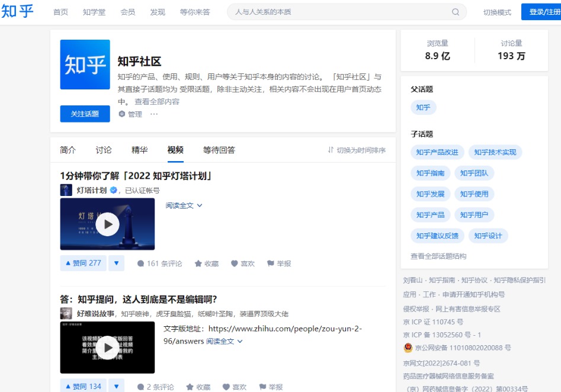Open post title 1分钟带你了解「2022 知乎灯塔计划」

coord(136,176)
